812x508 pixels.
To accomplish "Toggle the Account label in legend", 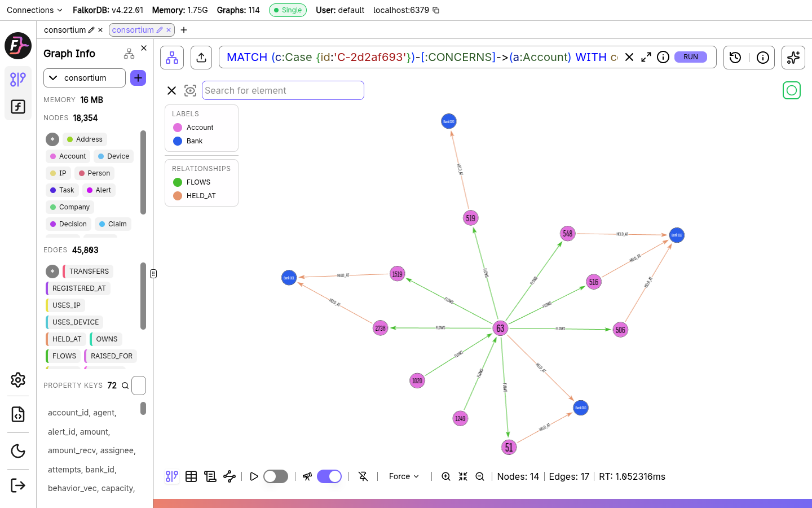I will tap(193, 128).
